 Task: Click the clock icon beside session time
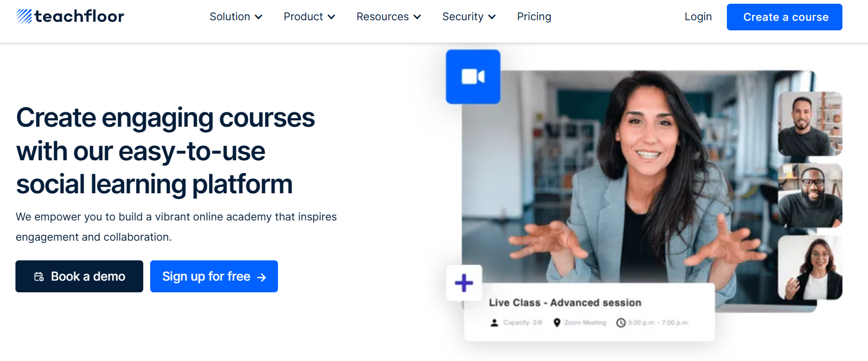point(621,323)
